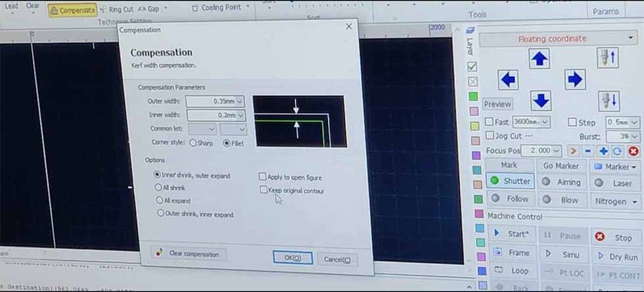Cancel the Compensation dialog
The image size is (644, 292).
coord(337,260)
